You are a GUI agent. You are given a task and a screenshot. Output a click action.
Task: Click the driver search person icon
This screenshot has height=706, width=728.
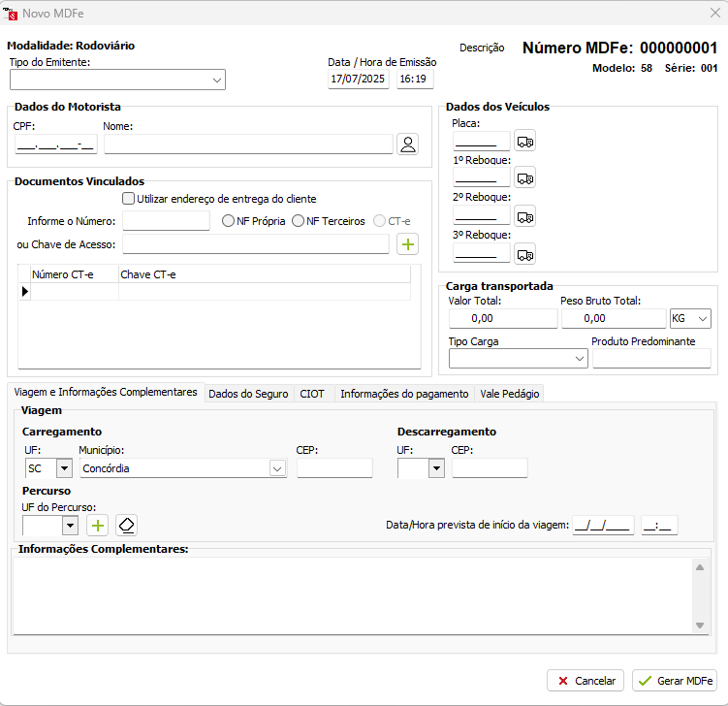pos(408,144)
